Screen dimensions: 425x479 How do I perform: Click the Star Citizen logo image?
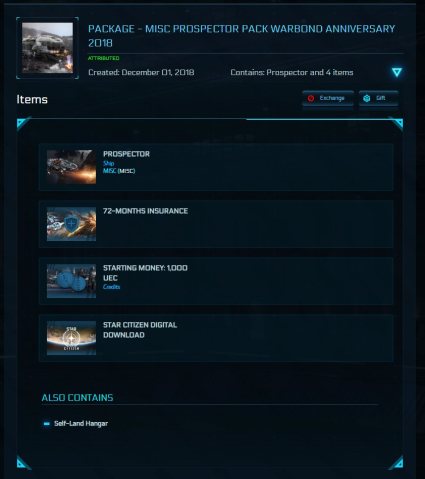[71, 338]
